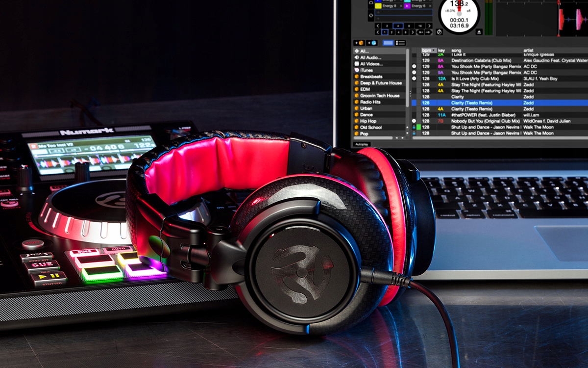Image resolution: width=588 pixels, height=368 pixels.
Task: Open the Urban crate
Action: 380,108
